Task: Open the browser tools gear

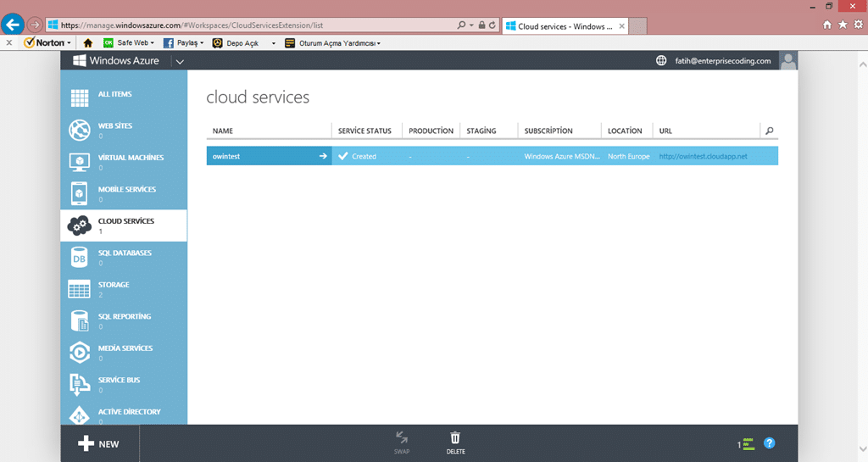Action: tap(858, 25)
